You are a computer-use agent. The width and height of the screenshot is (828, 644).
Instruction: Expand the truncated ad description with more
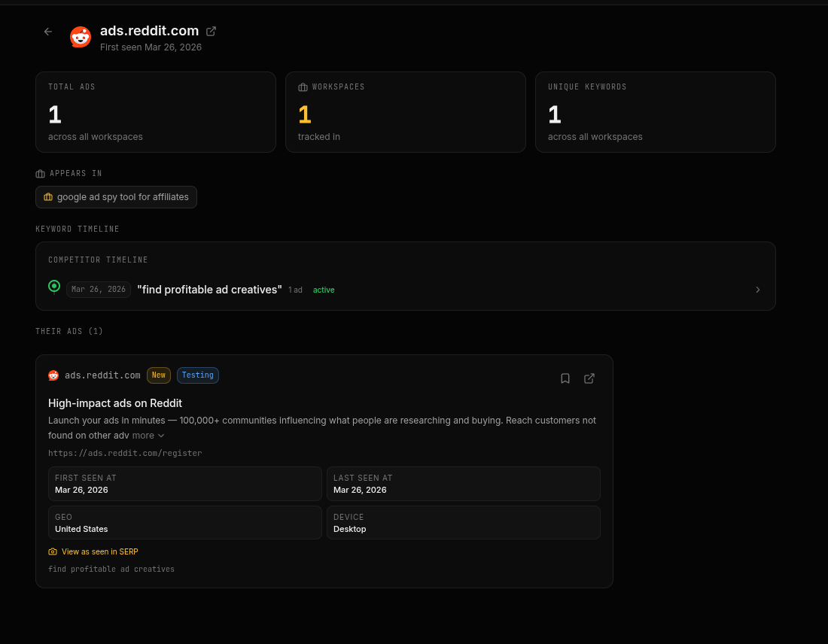(x=148, y=435)
